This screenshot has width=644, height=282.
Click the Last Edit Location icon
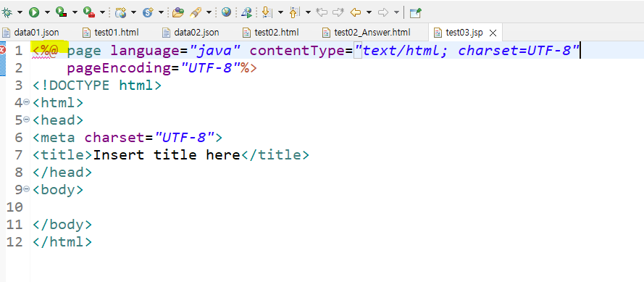(322, 13)
